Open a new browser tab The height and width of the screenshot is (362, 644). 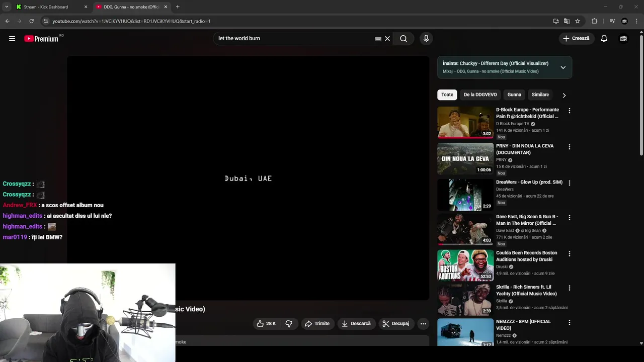[178, 7]
